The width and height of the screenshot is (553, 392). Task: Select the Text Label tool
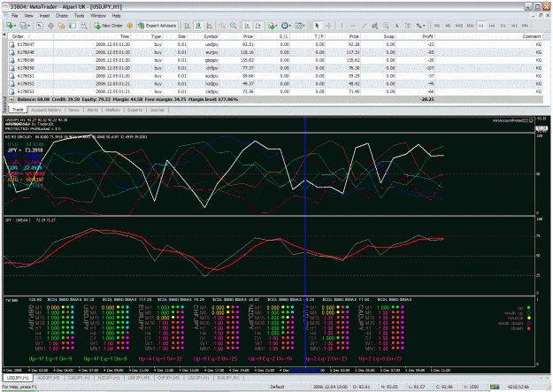408,26
